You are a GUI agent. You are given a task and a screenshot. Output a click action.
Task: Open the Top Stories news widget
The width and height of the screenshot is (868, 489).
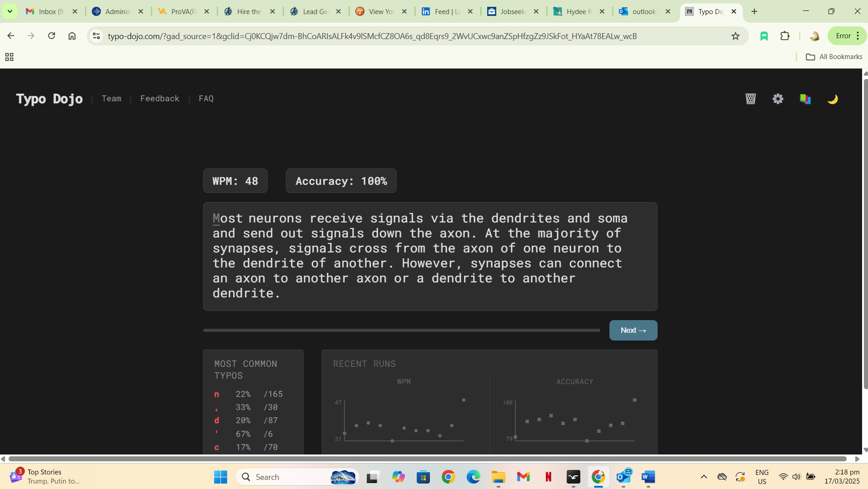click(x=45, y=477)
